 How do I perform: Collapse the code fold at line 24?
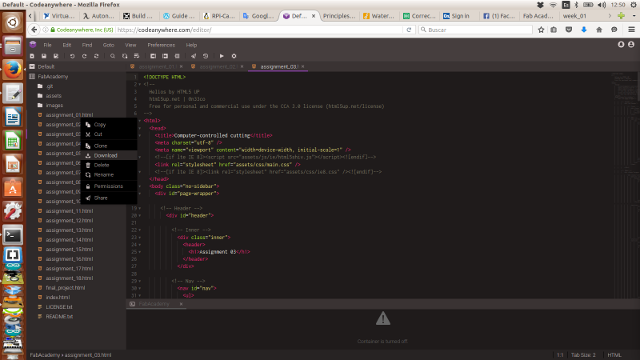click(140, 245)
